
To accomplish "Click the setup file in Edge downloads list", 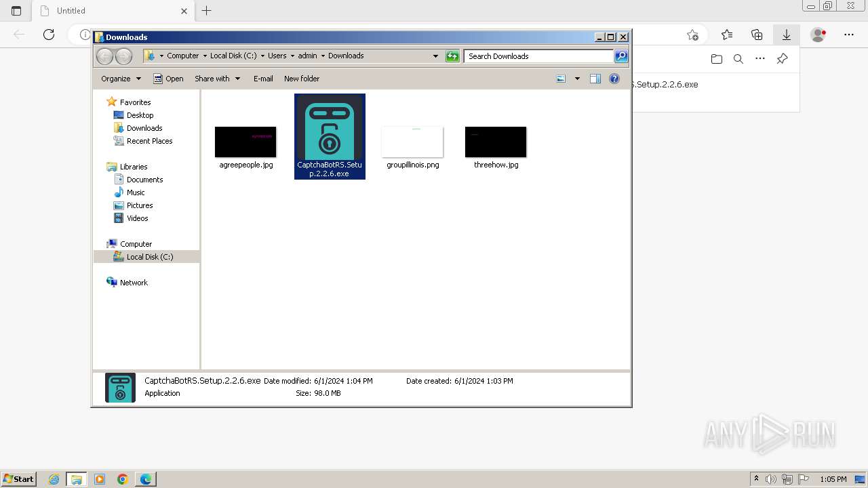I will pyautogui.click(x=665, y=85).
